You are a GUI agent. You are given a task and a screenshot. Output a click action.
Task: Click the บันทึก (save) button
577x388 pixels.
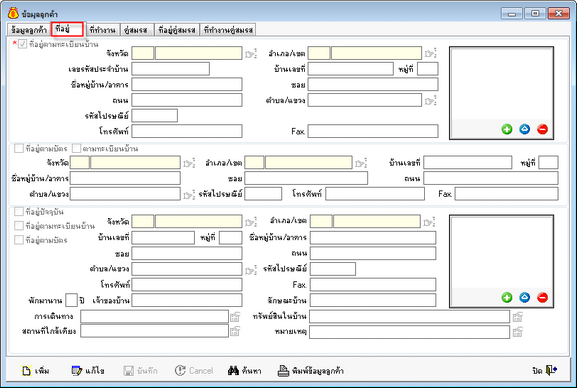[141, 371]
